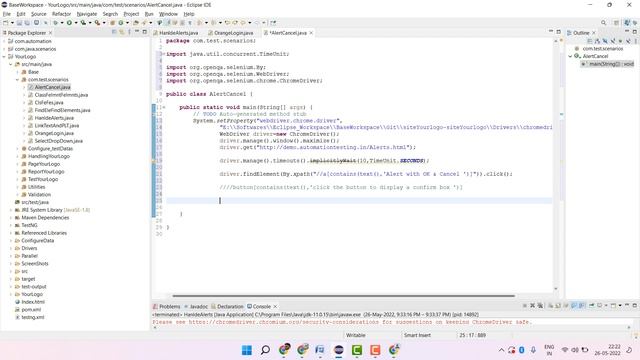The image size is (640, 360).
Task: Select FindDeFindElements.java in tree
Action: click(x=62, y=110)
